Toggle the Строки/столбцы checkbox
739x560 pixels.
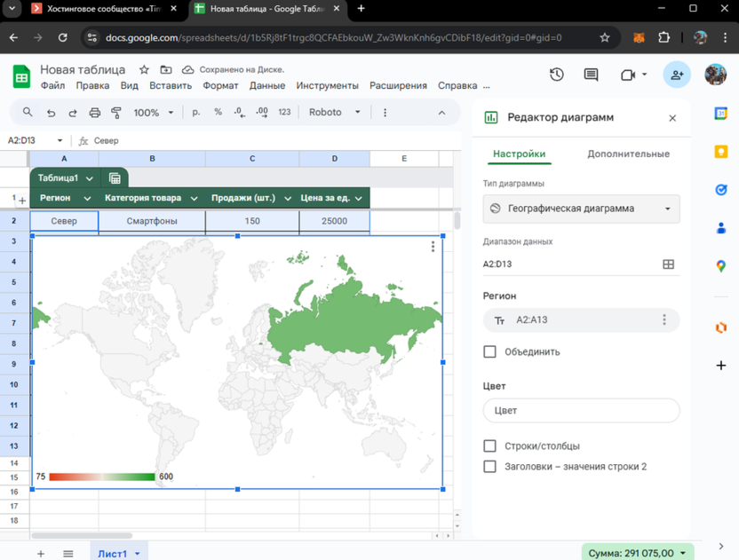pos(490,446)
